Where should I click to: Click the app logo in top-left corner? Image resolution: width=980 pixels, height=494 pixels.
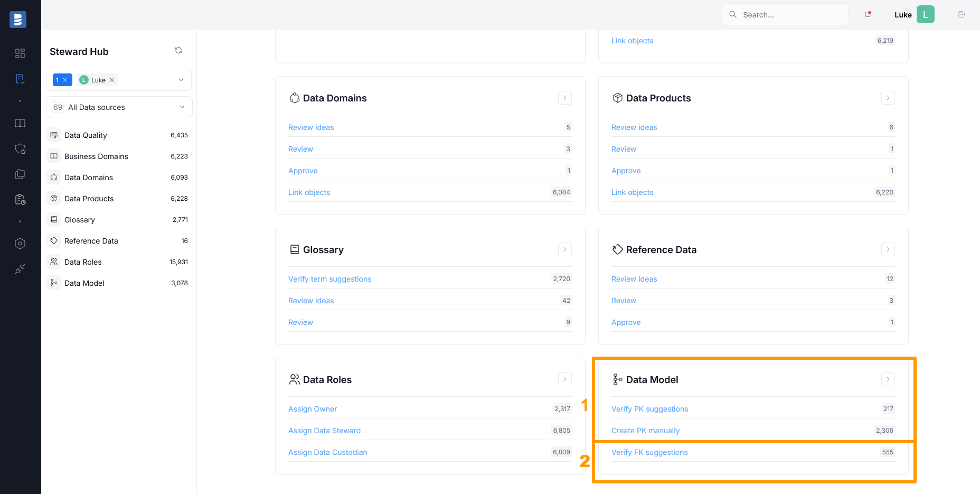click(x=18, y=20)
